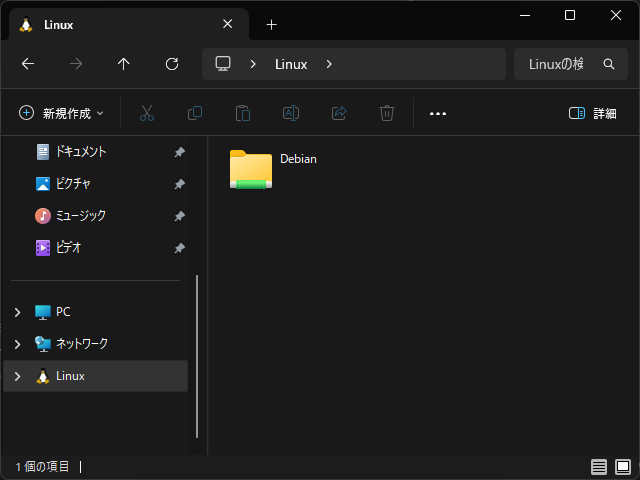The width and height of the screenshot is (640, 480).
Task: Click the navigation pane scrollbar
Action: pyautogui.click(x=197, y=356)
